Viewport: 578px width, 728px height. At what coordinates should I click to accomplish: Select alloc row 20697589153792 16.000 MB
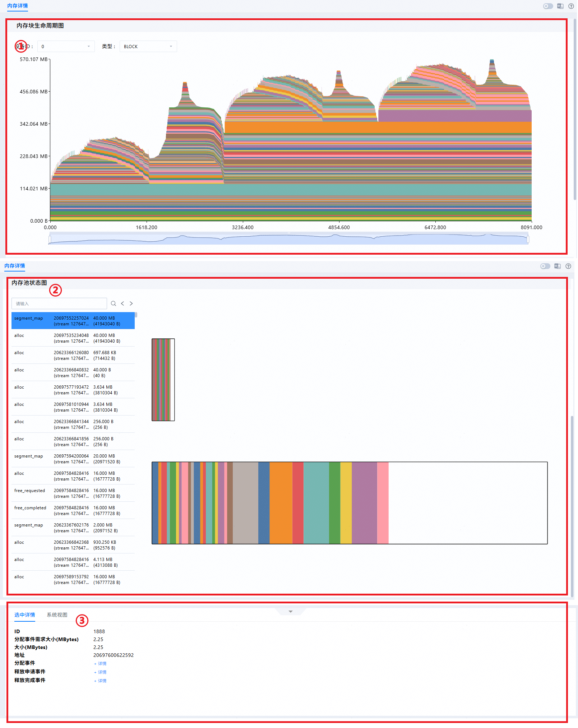click(x=73, y=579)
